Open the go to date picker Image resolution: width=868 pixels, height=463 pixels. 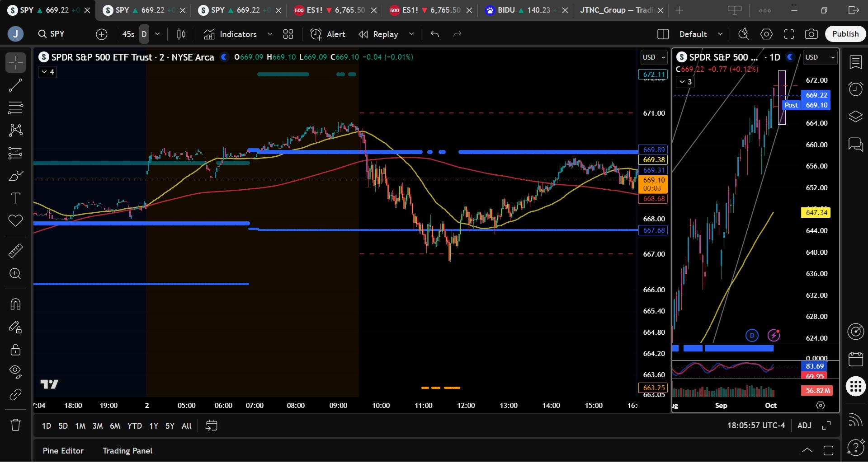(x=211, y=426)
